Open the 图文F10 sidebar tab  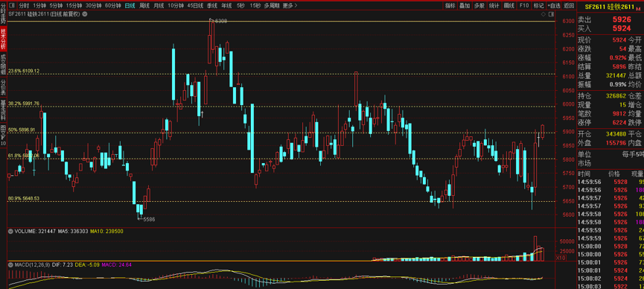click(3, 136)
